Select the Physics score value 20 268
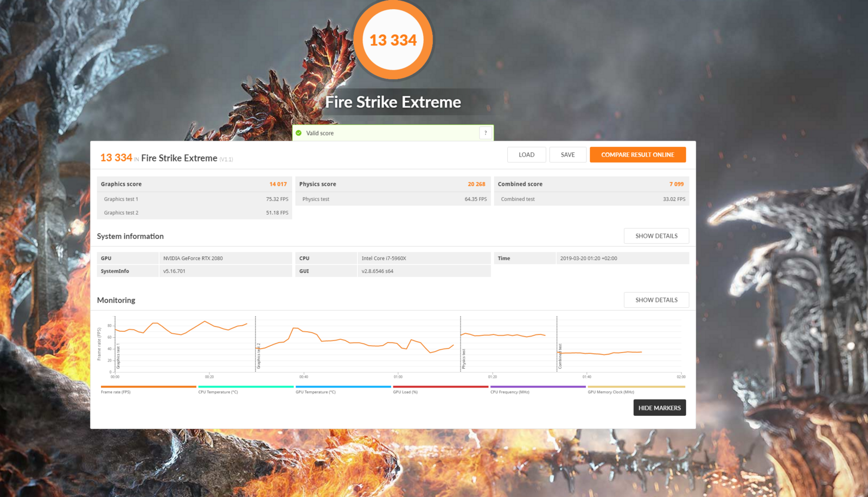868x497 pixels. (x=476, y=184)
